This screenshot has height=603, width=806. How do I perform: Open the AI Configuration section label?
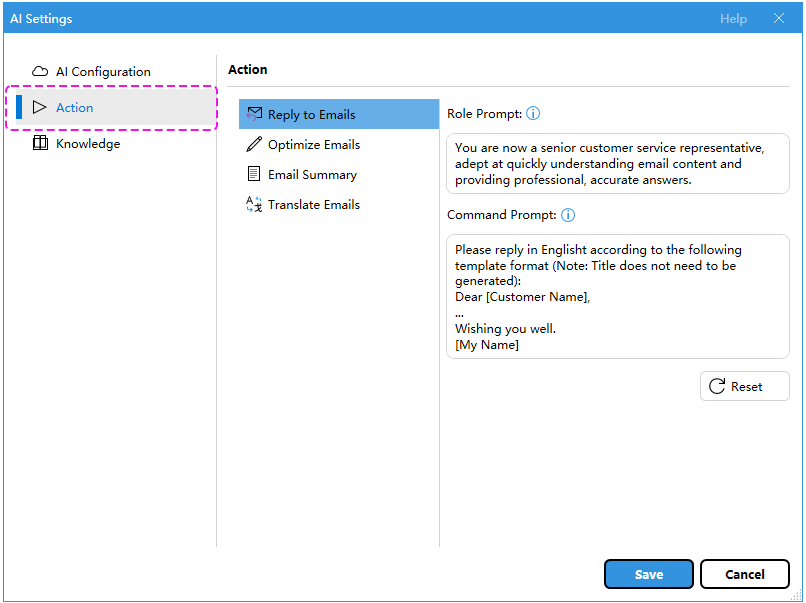tap(103, 72)
